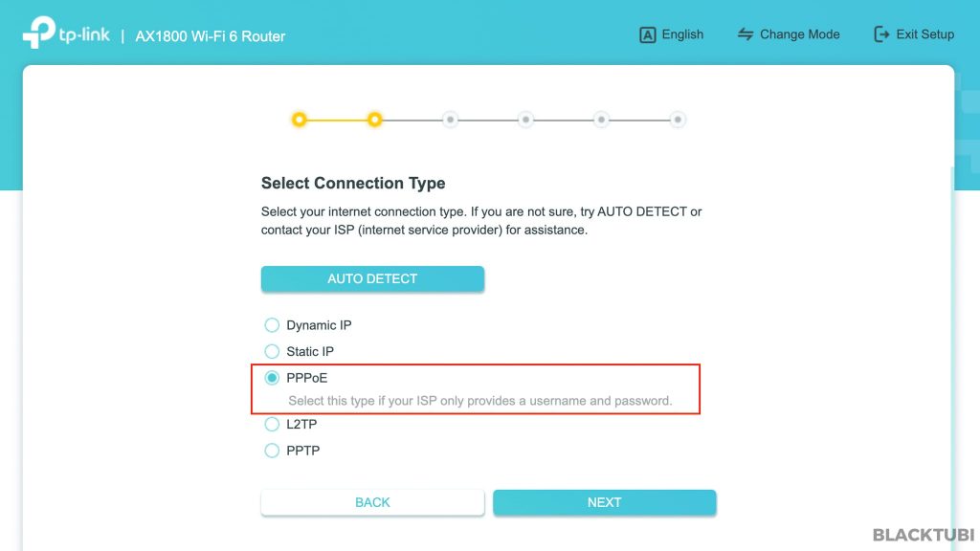
Task: Click the last progress step dot
Action: click(678, 120)
